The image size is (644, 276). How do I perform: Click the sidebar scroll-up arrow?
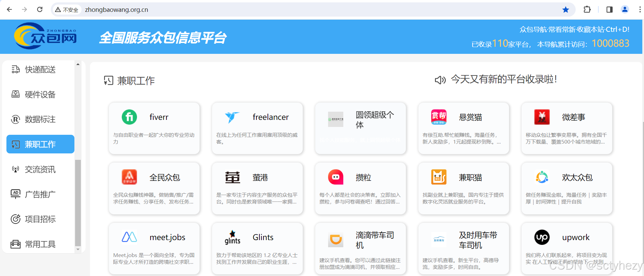[78, 64]
